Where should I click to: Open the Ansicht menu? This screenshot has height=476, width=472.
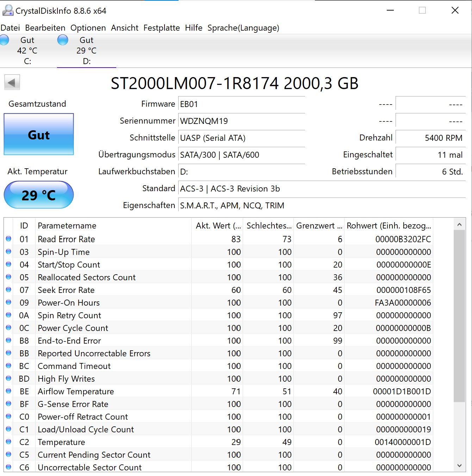click(x=125, y=28)
